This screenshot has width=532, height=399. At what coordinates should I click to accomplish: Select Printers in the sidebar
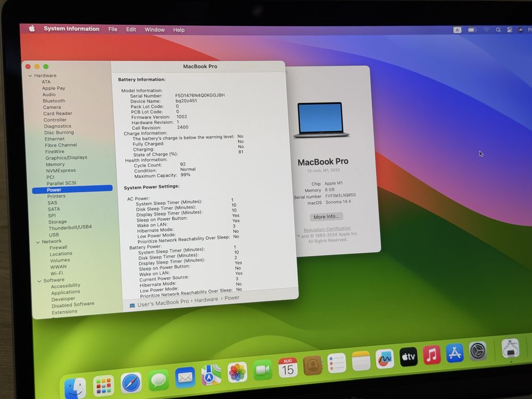pyautogui.click(x=56, y=196)
